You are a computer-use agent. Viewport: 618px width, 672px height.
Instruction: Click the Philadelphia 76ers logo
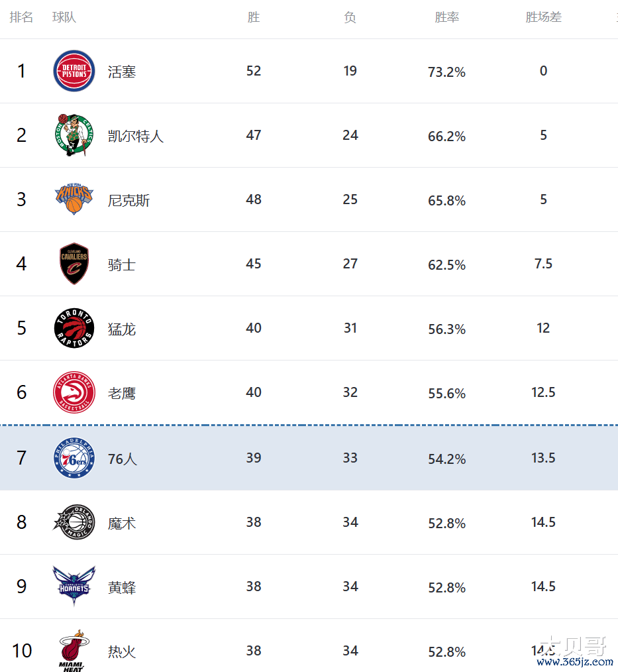[x=74, y=458]
